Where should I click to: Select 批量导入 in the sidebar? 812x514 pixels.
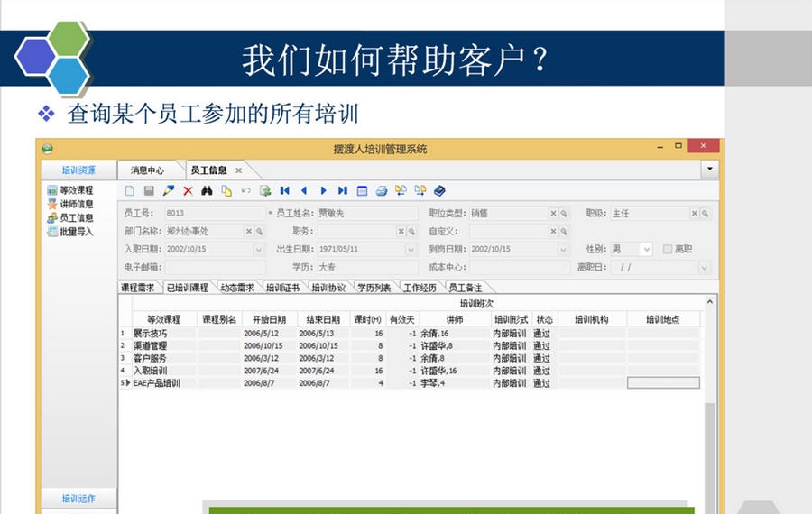[76, 232]
